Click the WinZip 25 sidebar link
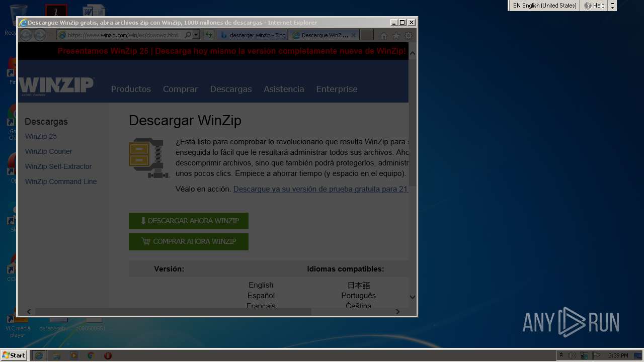Image resolution: width=644 pixels, height=362 pixels. tap(41, 136)
